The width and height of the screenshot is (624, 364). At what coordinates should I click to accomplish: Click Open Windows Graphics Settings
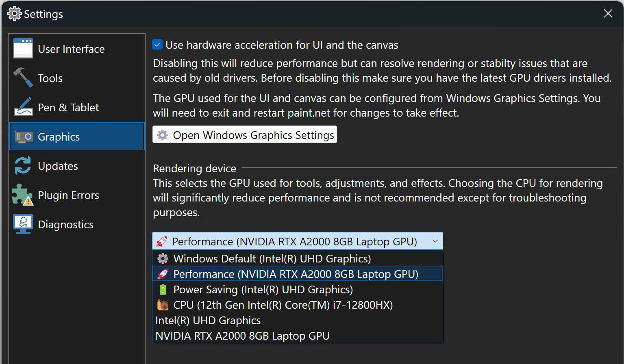click(244, 134)
